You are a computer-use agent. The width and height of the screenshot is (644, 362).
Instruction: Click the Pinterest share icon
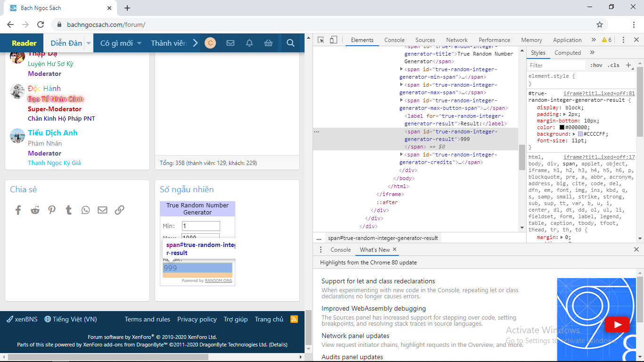(52, 210)
